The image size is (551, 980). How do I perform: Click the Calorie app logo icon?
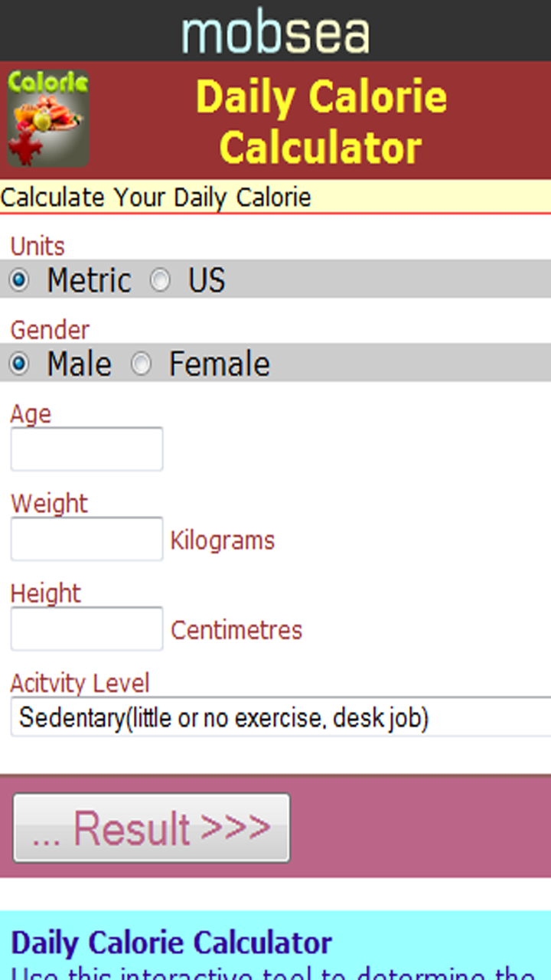point(47,117)
